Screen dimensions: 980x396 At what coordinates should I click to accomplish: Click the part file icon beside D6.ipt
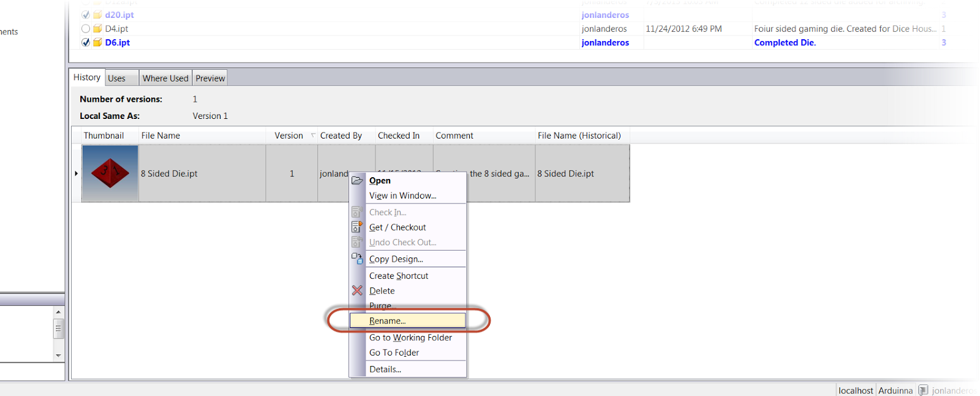click(x=97, y=42)
